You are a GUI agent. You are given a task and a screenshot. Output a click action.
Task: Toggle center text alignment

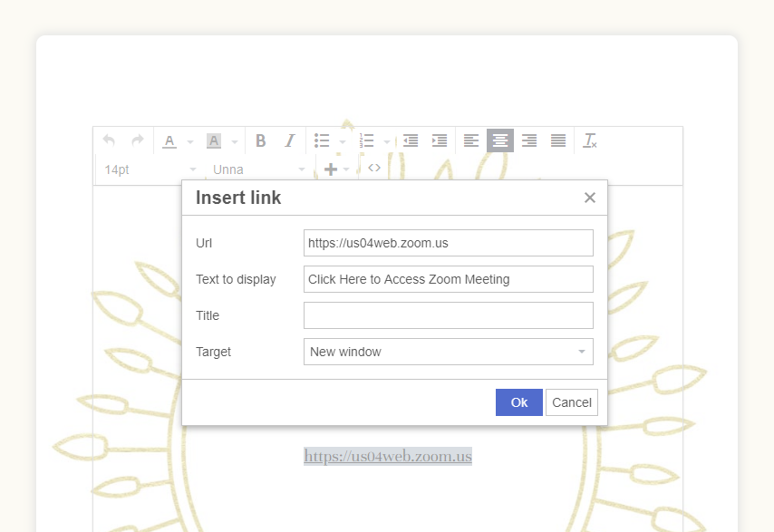(x=500, y=140)
